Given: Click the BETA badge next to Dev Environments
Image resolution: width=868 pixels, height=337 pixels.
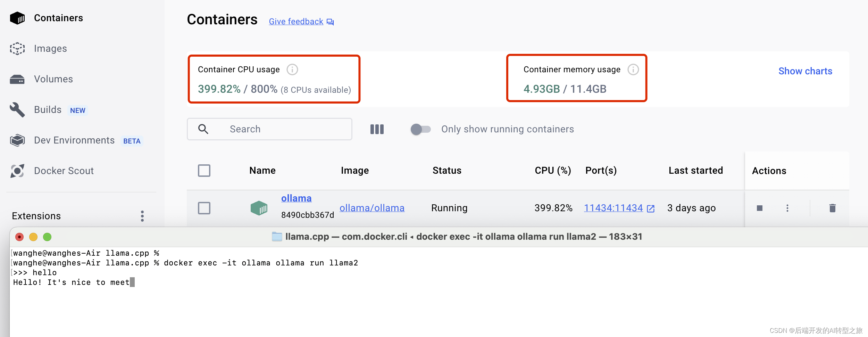Looking at the screenshot, I should (x=132, y=141).
